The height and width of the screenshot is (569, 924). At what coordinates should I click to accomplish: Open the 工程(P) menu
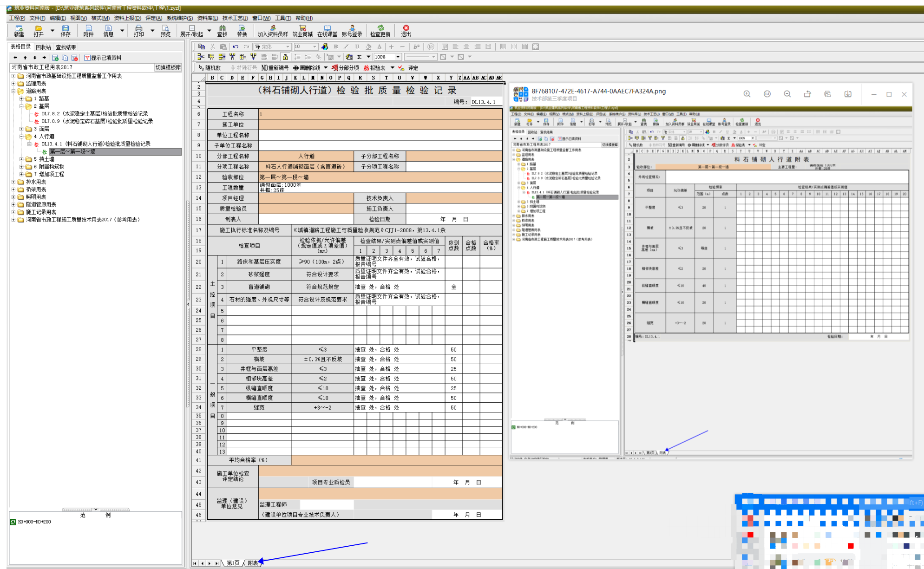pyautogui.click(x=17, y=18)
